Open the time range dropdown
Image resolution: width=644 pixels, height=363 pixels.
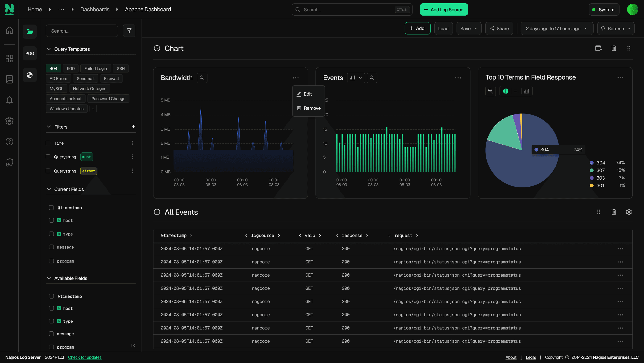(x=557, y=28)
